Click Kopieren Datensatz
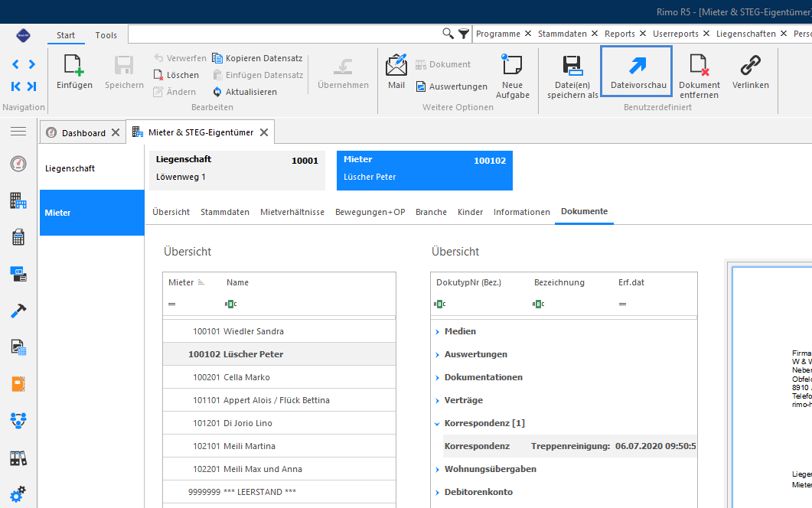Image resolution: width=812 pixels, height=508 pixels. pyautogui.click(x=257, y=58)
